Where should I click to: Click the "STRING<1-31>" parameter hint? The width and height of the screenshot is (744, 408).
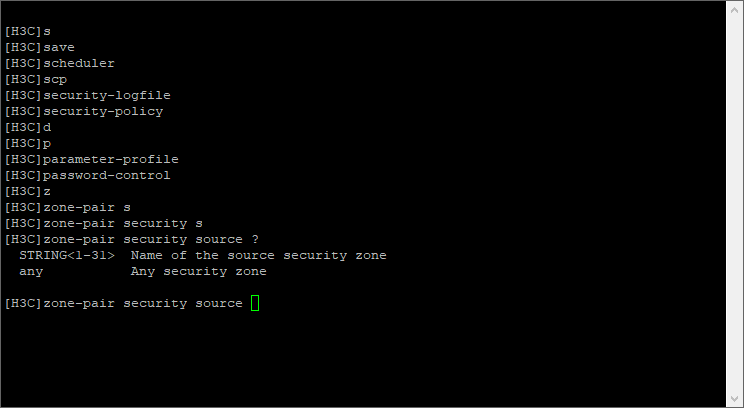pyautogui.click(x=66, y=255)
